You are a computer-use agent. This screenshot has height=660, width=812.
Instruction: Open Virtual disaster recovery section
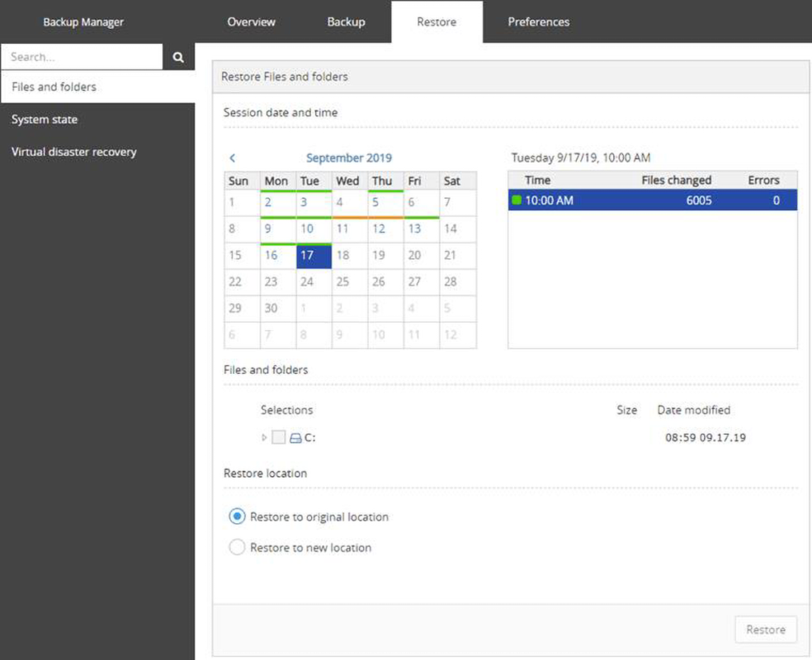(73, 152)
